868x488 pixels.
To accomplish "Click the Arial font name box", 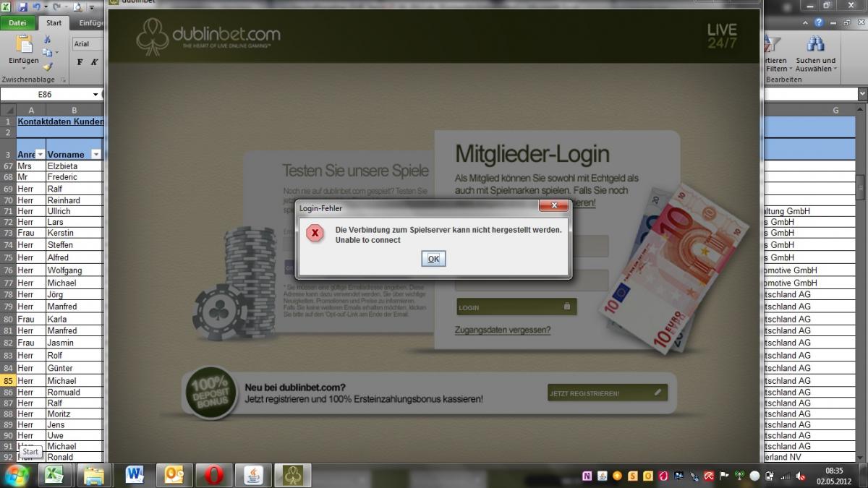I will (x=87, y=44).
